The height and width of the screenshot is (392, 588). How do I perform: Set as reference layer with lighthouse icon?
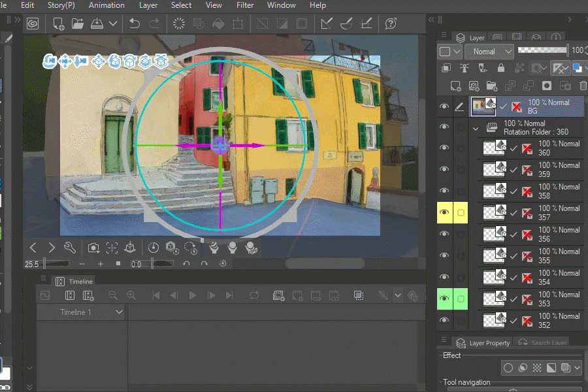465,68
